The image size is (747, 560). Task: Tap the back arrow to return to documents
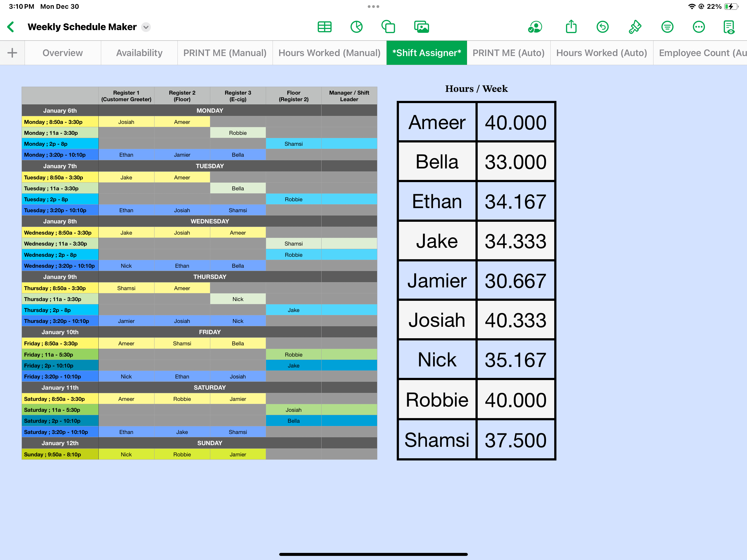(x=11, y=27)
